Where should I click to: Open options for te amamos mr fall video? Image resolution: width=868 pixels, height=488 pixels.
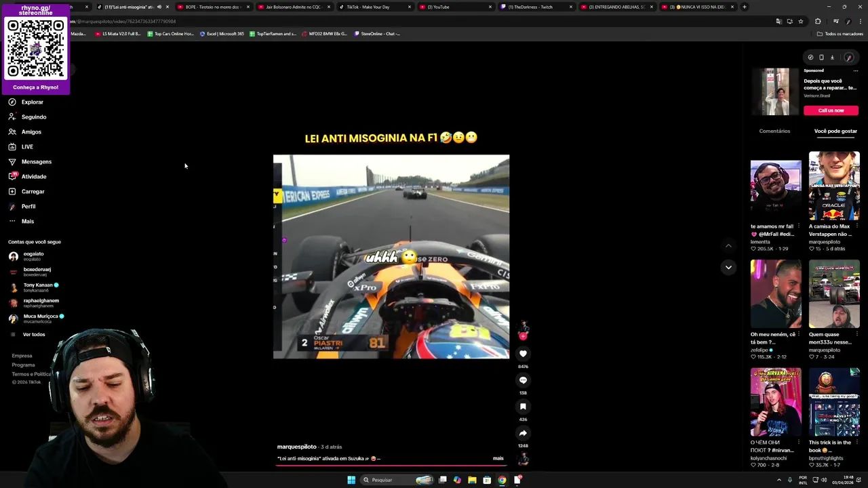tap(798, 226)
